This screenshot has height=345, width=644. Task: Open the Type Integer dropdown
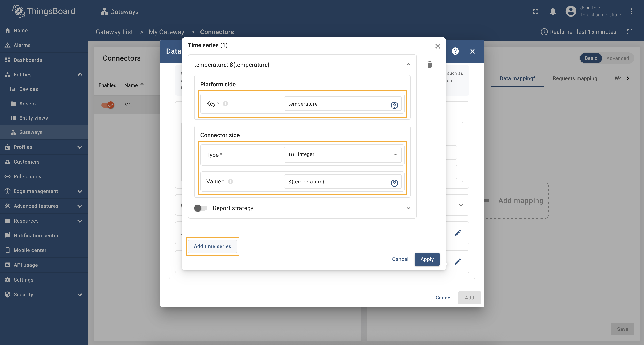click(x=342, y=154)
